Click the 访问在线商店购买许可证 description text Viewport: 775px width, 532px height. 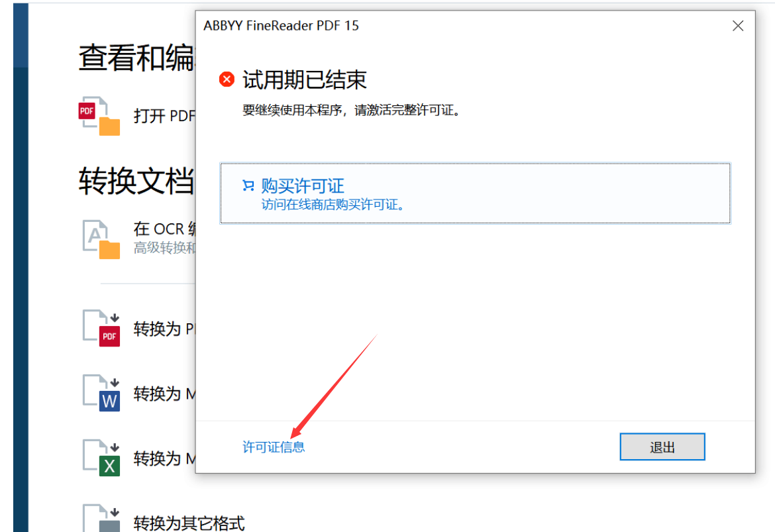pos(333,205)
